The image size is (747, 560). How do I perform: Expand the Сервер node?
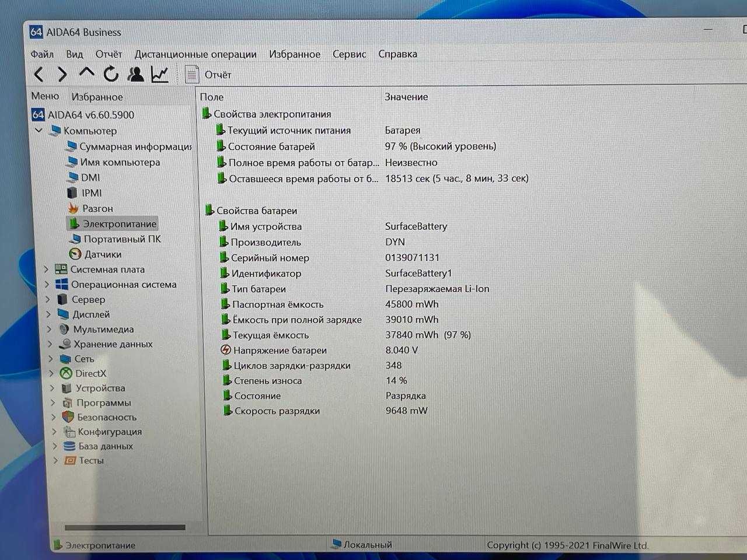tap(48, 299)
